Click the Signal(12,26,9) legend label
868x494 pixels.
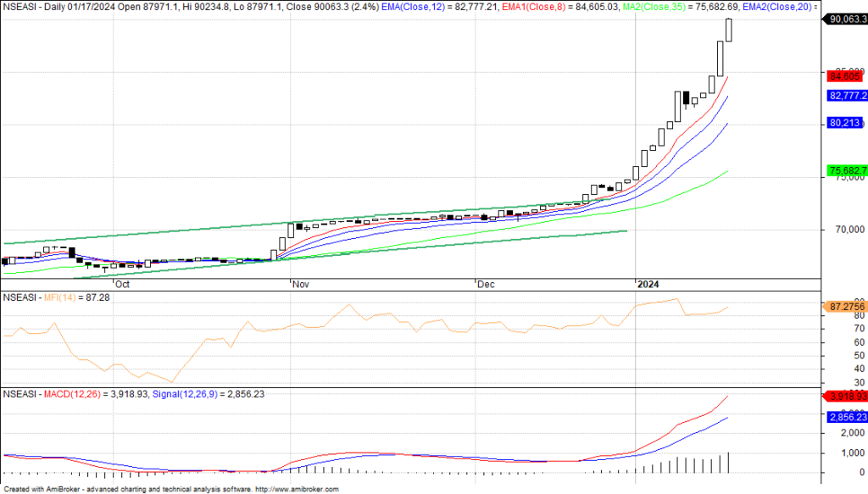point(184,394)
